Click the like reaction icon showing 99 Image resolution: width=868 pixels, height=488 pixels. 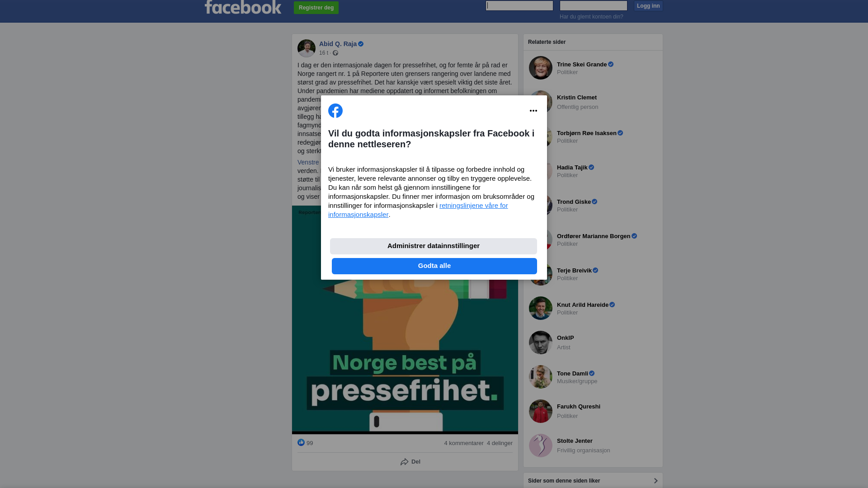pos(301,442)
